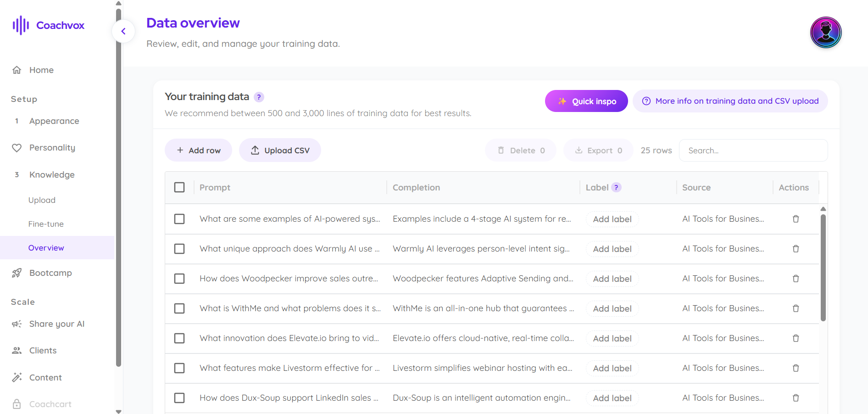Open Fine-tune under Knowledge
The height and width of the screenshot is (414, 868).
(x=46, y=224)
